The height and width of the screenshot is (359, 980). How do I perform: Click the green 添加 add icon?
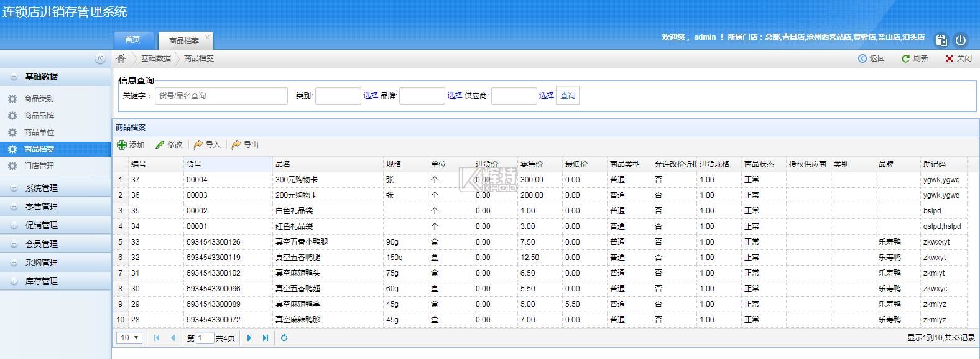click(122, 145)
